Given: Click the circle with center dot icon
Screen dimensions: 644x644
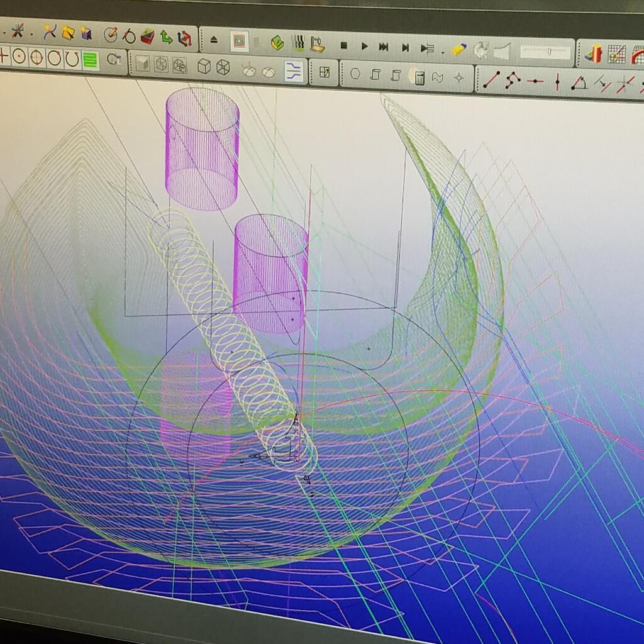Looking at the screenshot, I should pos(19,57).
